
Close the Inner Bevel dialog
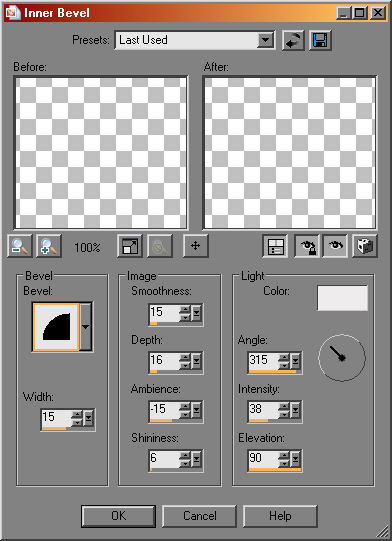click(x=378, y=13)
